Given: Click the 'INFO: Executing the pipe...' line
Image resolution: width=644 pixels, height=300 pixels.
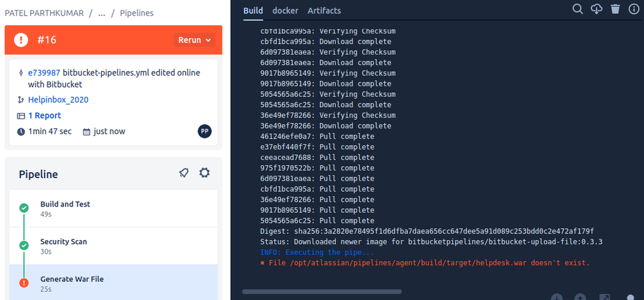Looking at the screenshot, I should [x=317, y=252].
